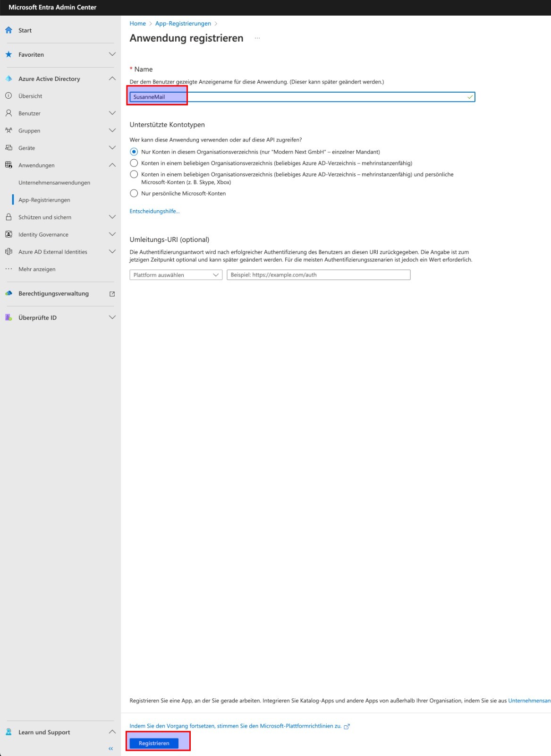This screenshot has height=756, width=551.
Task: Open Berechtigungsverwaltung external link icon
Action: (x=112, y=294)
